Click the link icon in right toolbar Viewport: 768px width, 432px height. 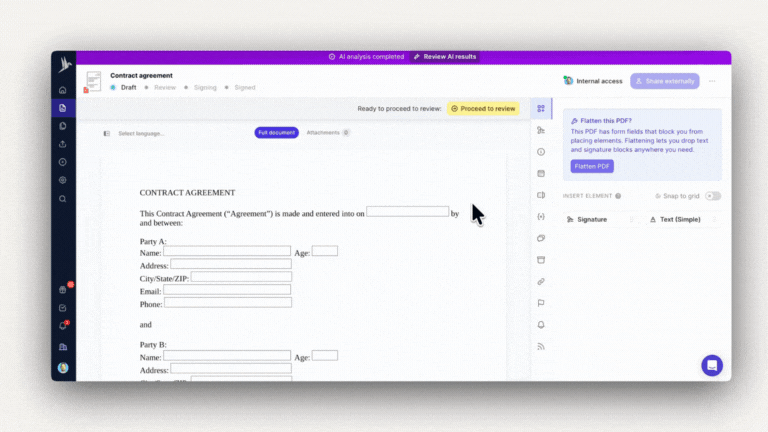point(541,282)
